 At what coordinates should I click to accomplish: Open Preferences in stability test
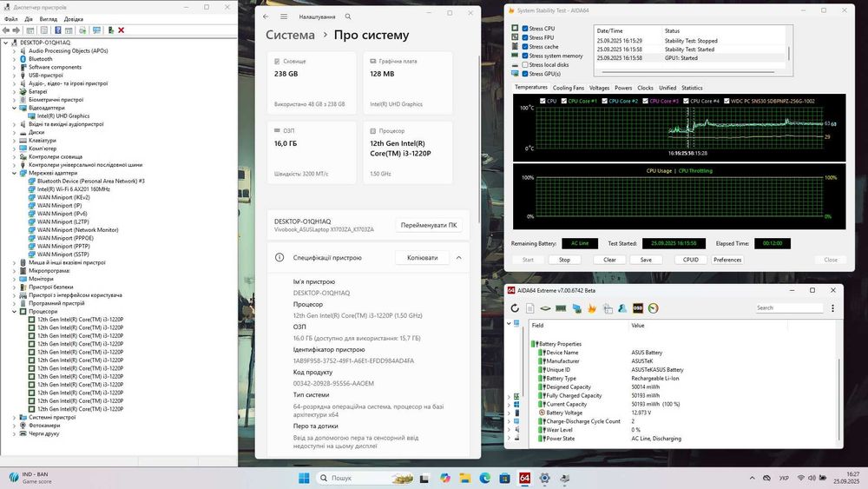pos(727,260)
